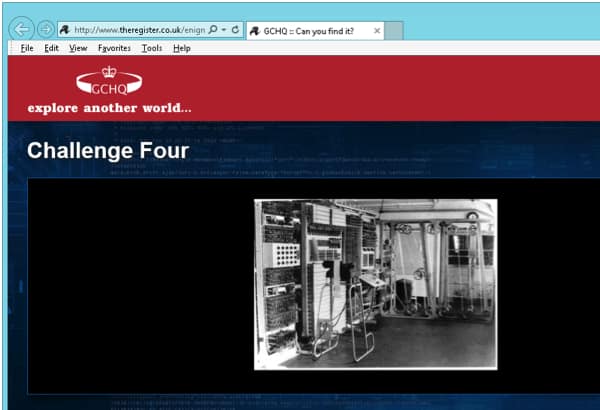Open a new blank tab
This screenshot has width=600, height=410.
coord(395,31)
